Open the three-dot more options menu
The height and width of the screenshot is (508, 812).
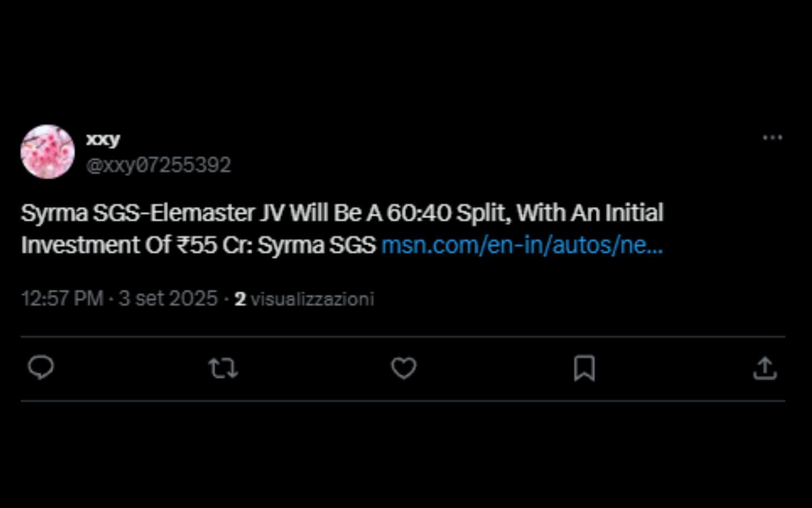click(772, 138)
